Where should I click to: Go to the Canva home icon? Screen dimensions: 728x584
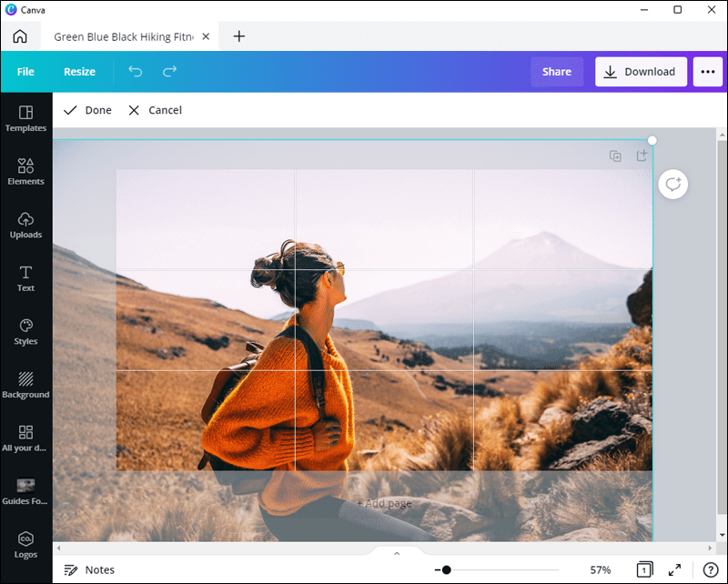click(x=20, y=36)
